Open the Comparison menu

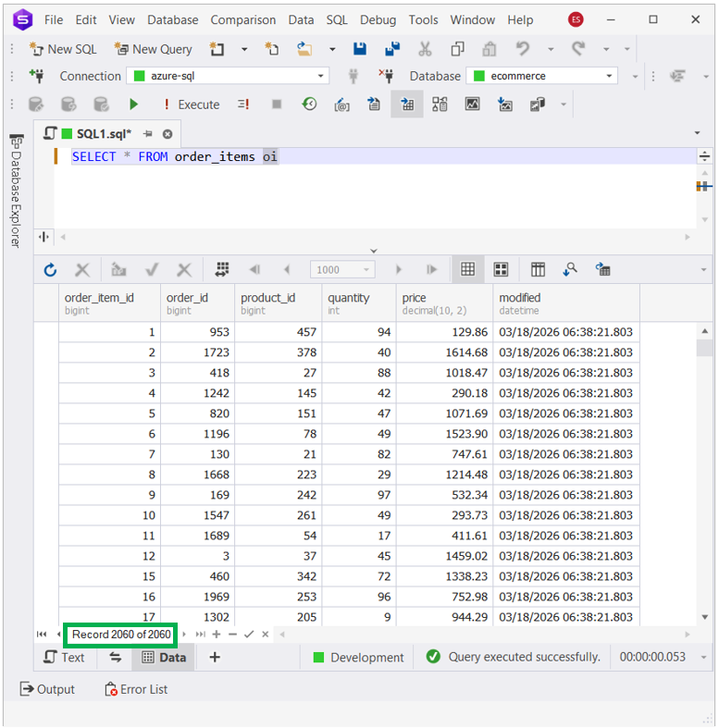click(243, 20)
